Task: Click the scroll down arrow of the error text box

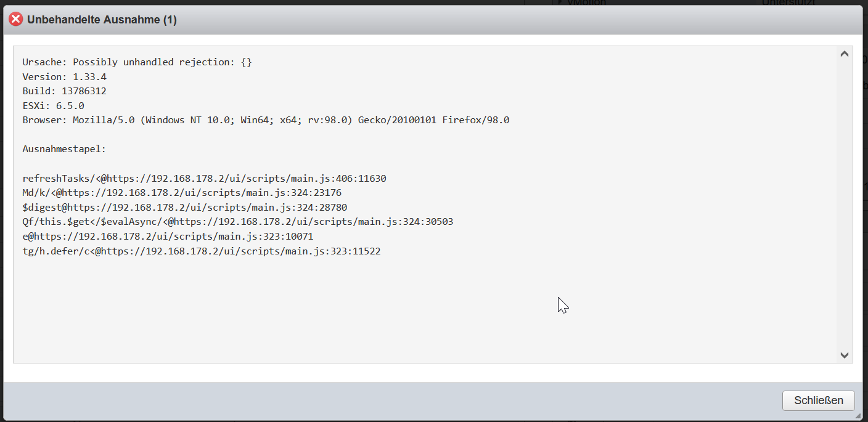Action: [845, 355]
